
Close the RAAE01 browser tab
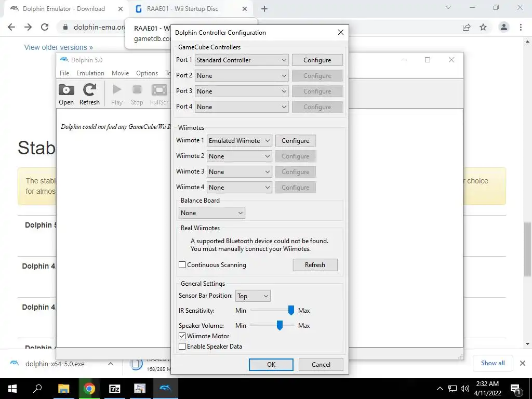point(245,9)
